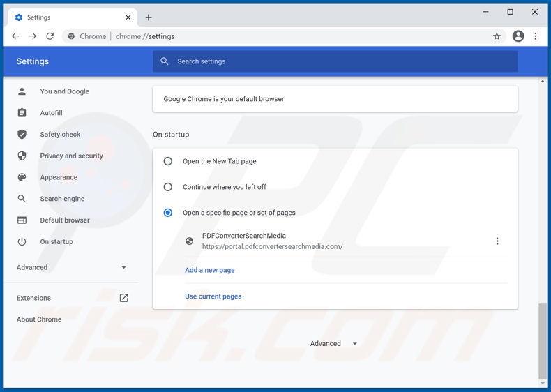Go to Search engine settings
Viewport: 551px width, 392px height.
62,199
